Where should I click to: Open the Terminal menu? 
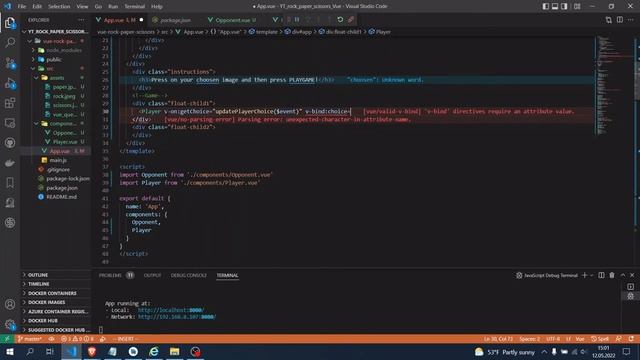[134, 7]
